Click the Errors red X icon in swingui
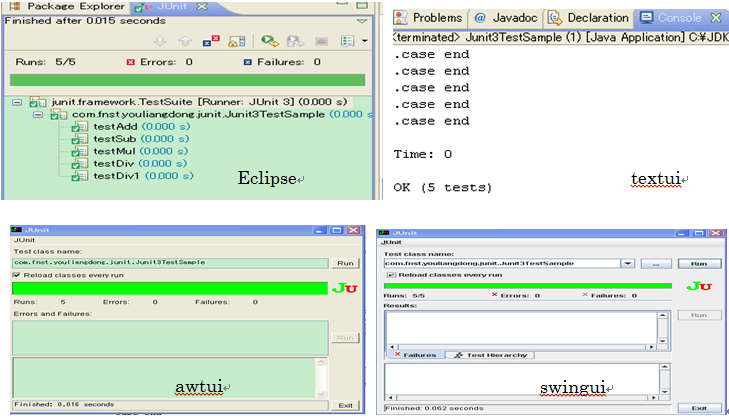This screenshot has width=729, height=419. click(x=494, y=295)
